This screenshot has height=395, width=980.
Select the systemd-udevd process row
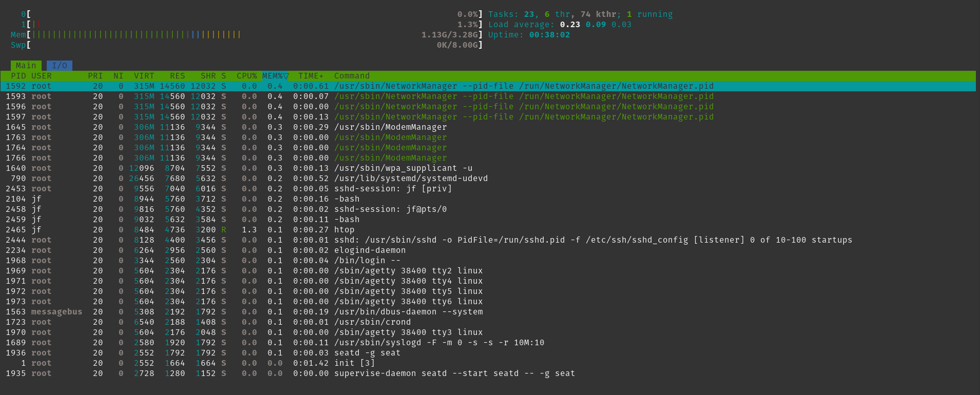pos(411,179)
